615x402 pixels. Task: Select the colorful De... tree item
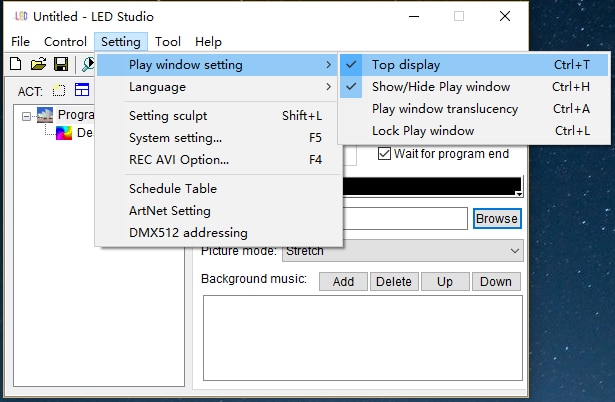[x=74, y=133]
